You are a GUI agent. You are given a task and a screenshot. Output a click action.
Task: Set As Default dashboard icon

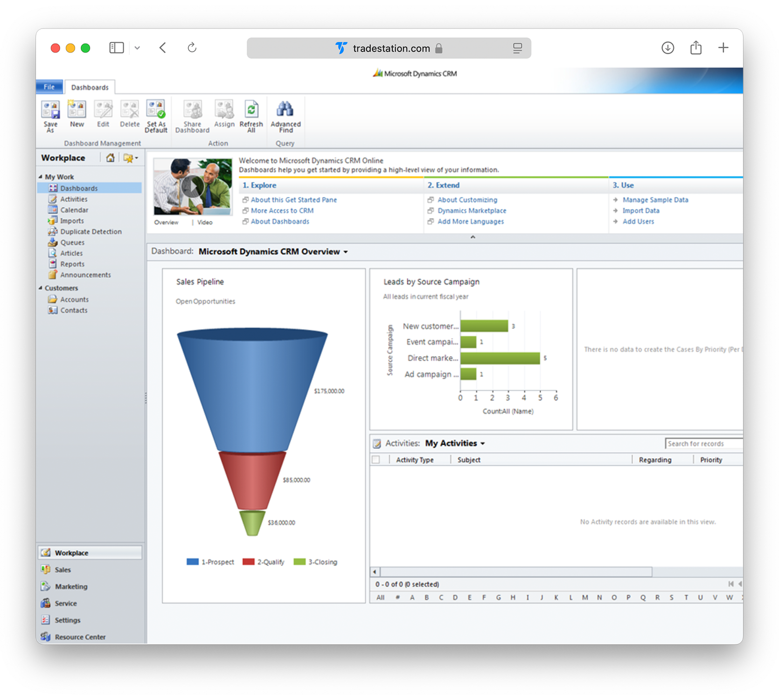[156, 117]
